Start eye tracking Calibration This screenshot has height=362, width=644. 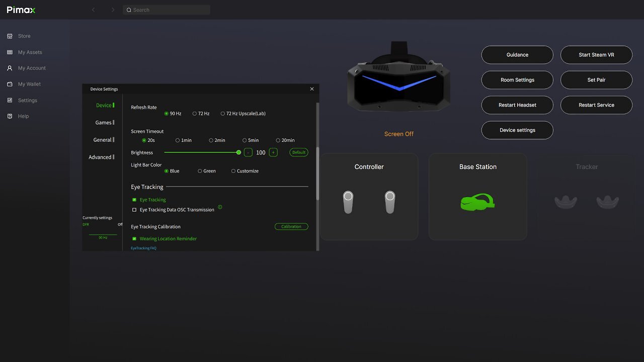click(x=291, y=227)
